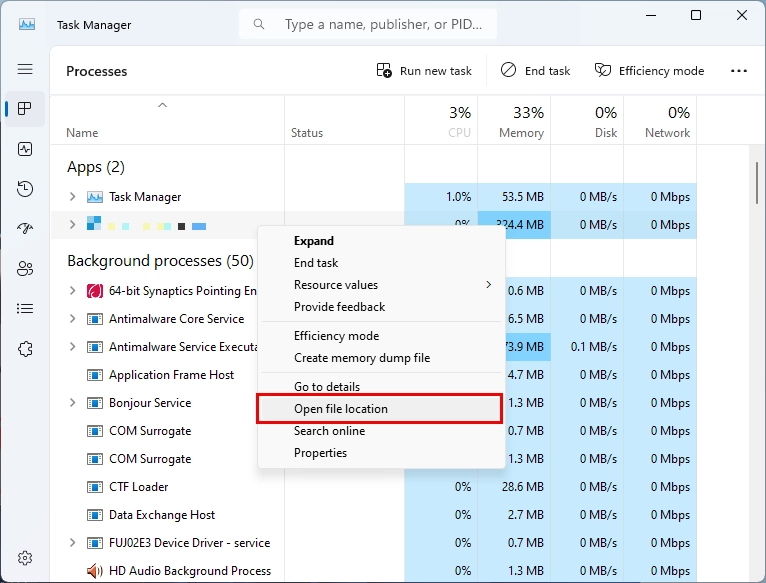Click the Background processes (50) heading
This screenshot has width=766, height=583.
(160, 261)
